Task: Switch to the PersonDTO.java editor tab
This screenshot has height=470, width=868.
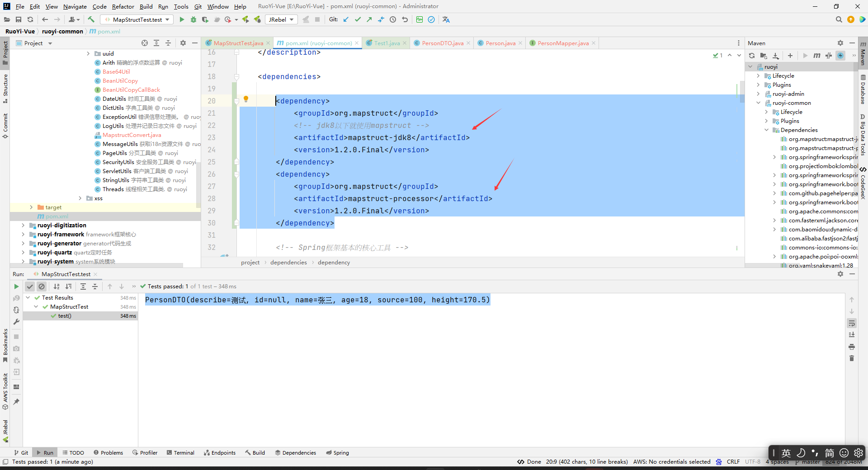Action: pyautogui.click(x=442, y=43)
